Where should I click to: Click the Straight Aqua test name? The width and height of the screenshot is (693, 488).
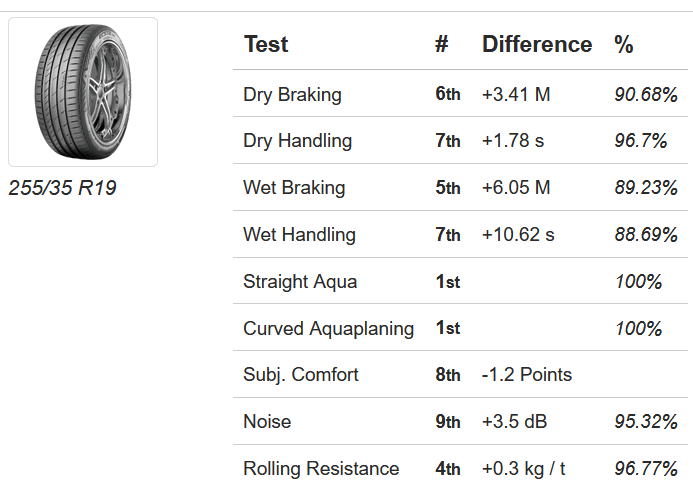[300, 282]
